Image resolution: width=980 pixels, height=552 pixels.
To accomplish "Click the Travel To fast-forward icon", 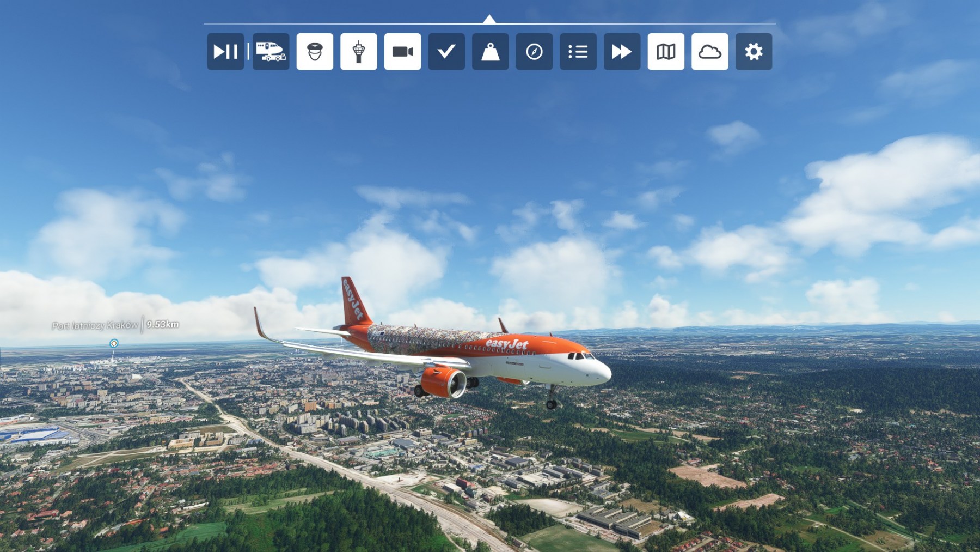I will 622,52.
